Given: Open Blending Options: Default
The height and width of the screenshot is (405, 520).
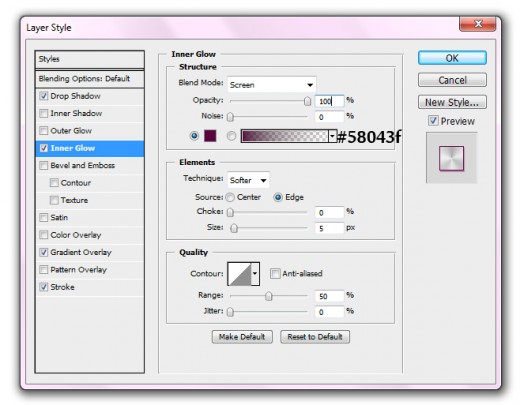Looking at the screenshot, I should pyautogui.click(x=89, y=79).
